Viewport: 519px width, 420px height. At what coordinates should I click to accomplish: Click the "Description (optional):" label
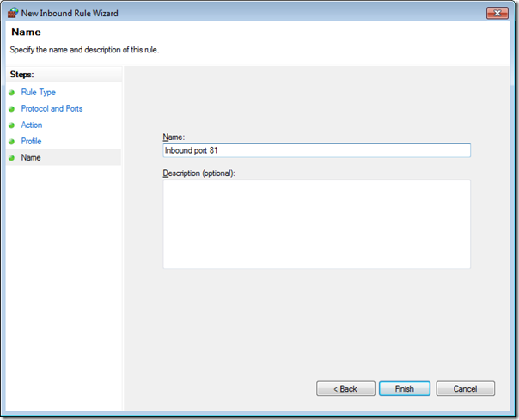coord(198,173)
